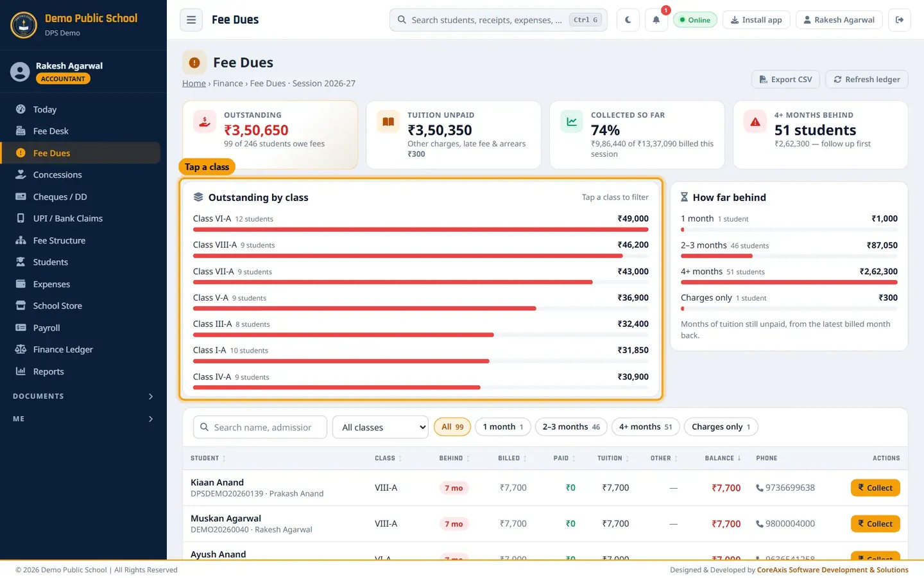Screen dimensions: 924x578
Task: Click the Search name, admission field
Action: click(260, 427)
